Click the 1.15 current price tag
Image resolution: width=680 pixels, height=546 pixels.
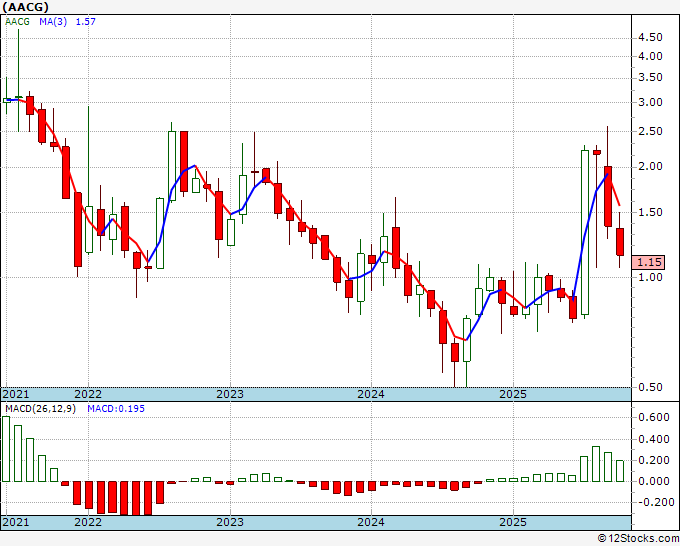pos(648,262)
